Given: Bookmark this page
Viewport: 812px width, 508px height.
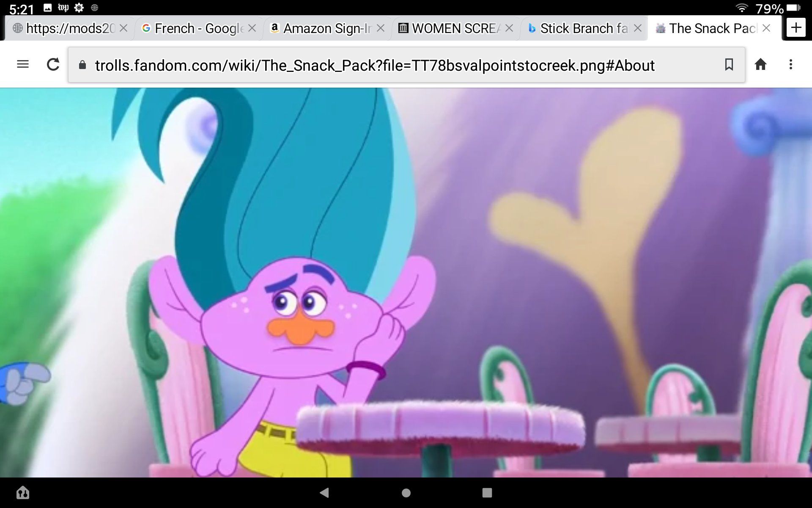Looking at the screenshot, I should 729,64.
